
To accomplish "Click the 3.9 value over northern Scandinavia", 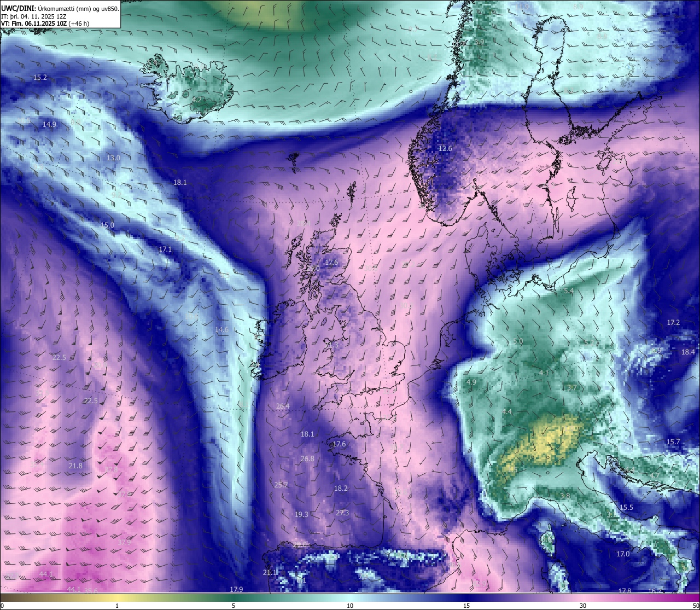I will (479, 42).
